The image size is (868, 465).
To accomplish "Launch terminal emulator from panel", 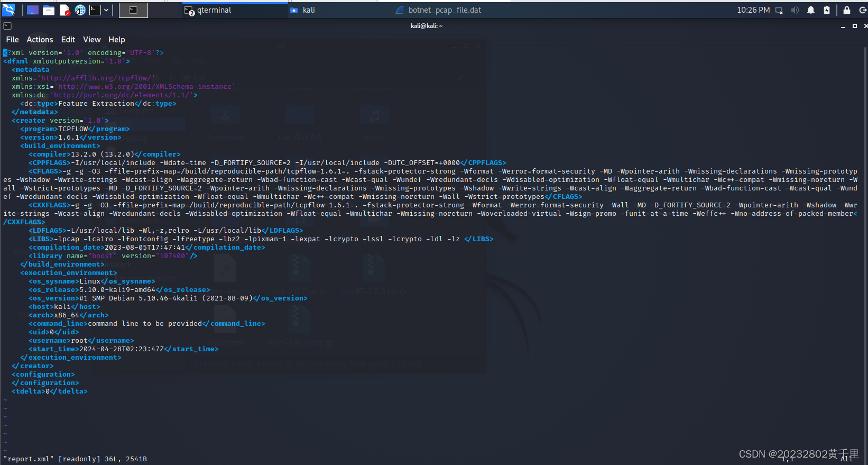I will pos(95,10).
